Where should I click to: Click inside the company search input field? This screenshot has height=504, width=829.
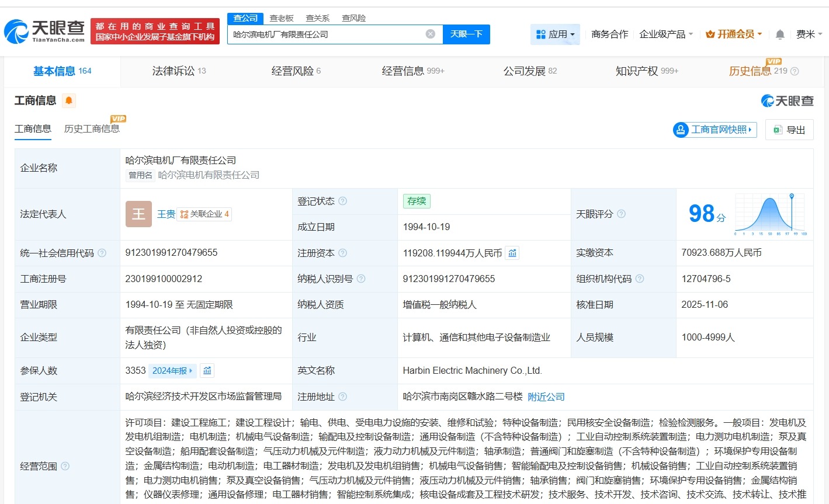pos(327,34)
